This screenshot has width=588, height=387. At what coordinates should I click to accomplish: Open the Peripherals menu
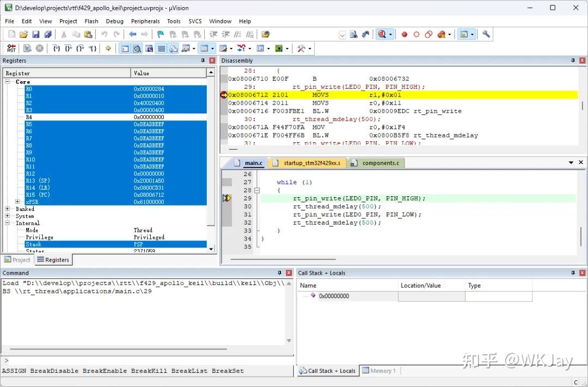pyautogui.click(x=145, y=21)
